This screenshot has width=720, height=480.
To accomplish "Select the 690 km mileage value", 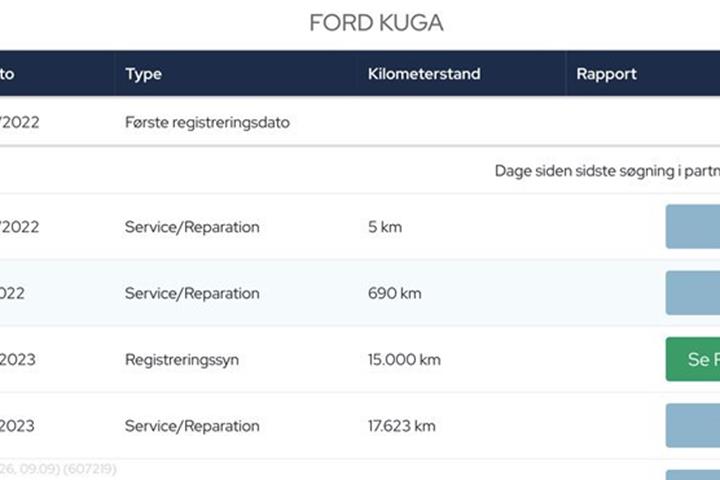I will pos(394,293).
